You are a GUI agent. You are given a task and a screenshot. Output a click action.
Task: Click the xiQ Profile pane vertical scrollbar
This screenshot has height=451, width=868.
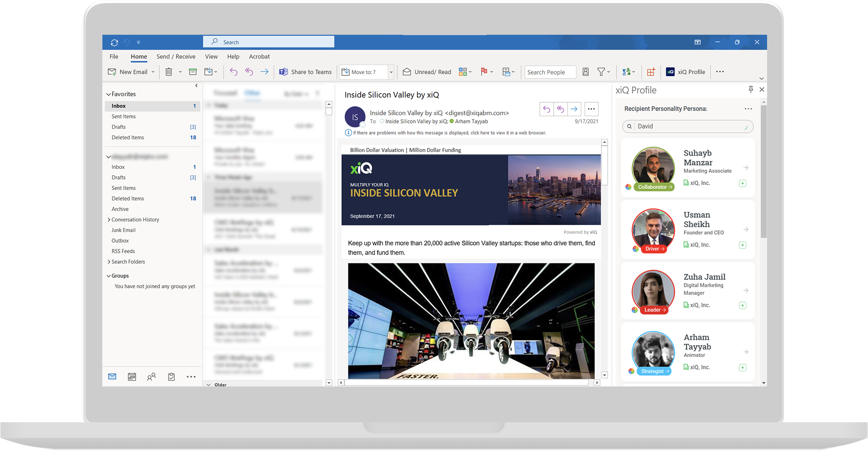(763, 171)
